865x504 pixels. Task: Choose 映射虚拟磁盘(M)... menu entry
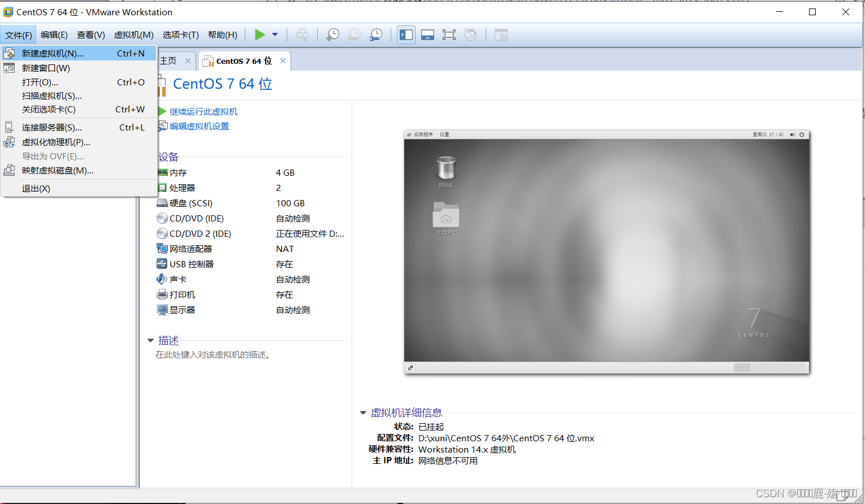(x=79, y=170)
